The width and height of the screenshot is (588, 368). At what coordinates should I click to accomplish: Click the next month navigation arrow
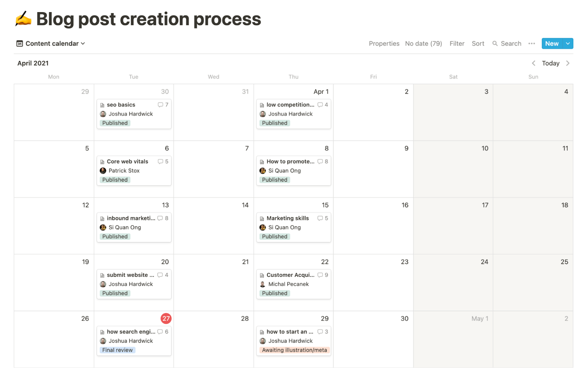(568, 63)
